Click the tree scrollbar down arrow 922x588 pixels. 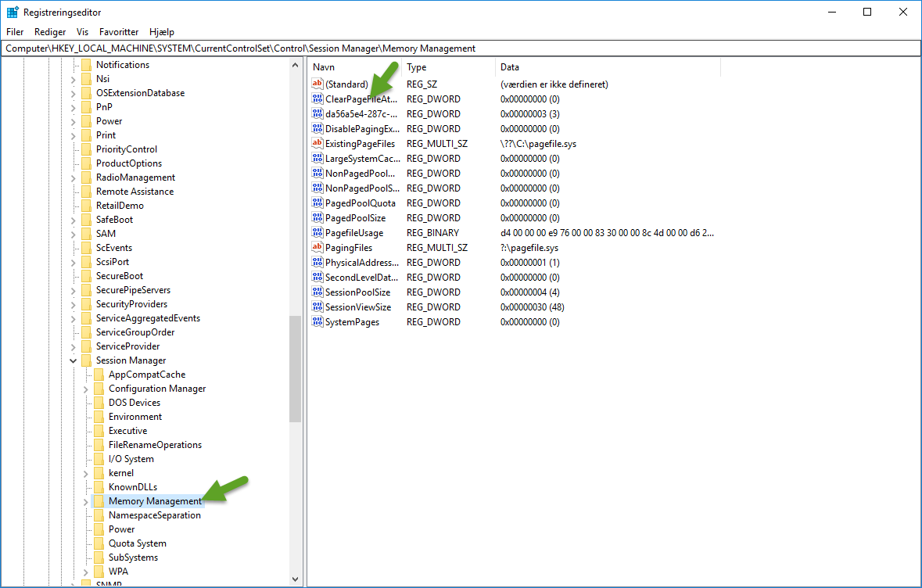click(x=295, y=579)
